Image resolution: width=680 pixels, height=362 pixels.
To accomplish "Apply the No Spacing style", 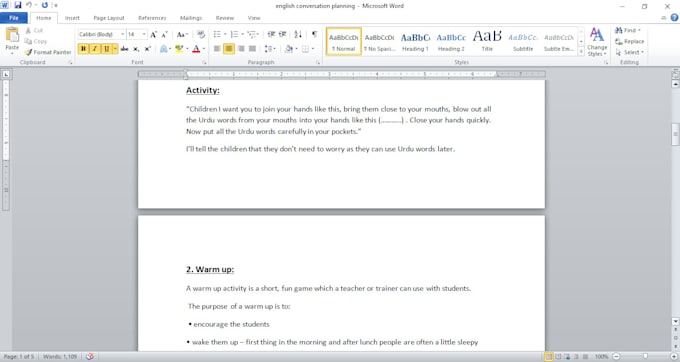I will pyautogui.click(x=379, y=42).
